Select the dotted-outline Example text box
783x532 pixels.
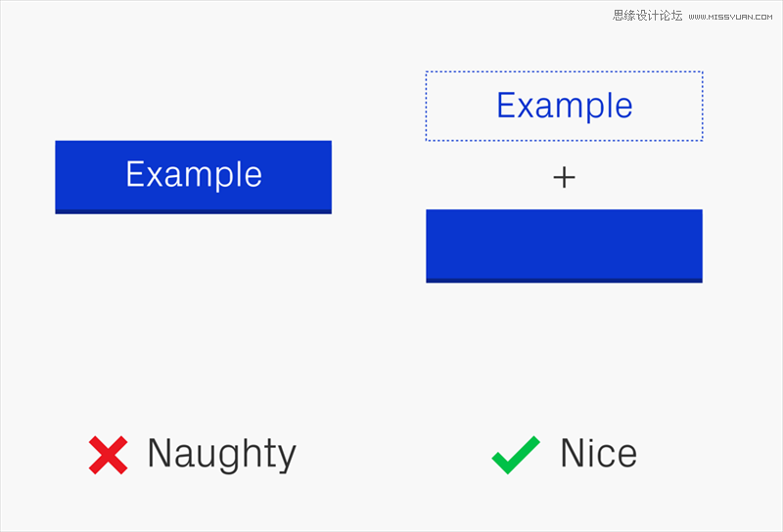[565, 107]
